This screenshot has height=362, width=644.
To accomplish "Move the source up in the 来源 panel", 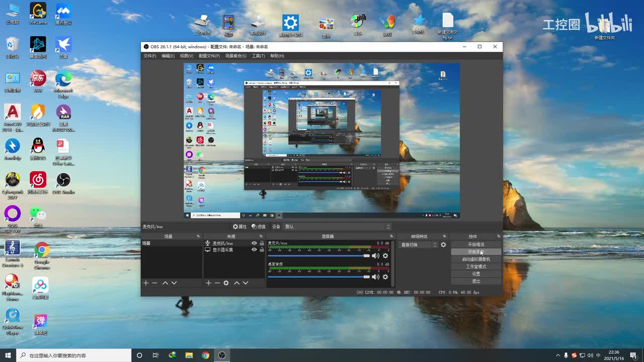I will (x=236, y=283).
